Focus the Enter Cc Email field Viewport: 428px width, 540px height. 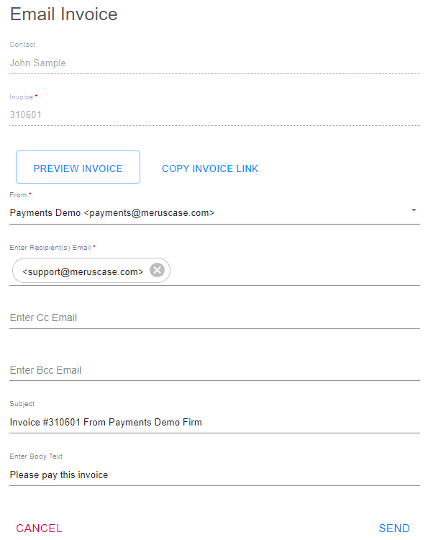[x=214, y=318]
